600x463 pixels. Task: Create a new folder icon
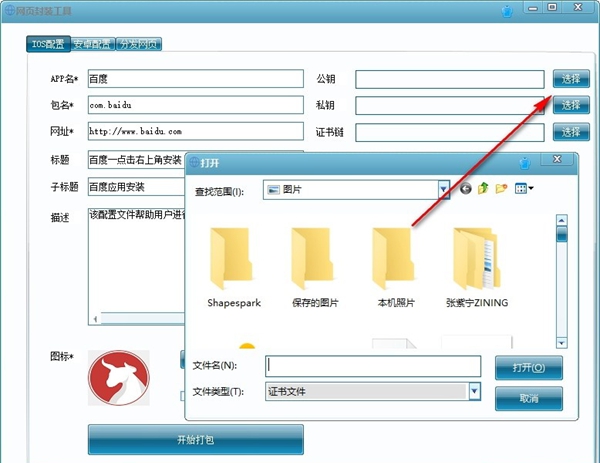pos(501,189)
